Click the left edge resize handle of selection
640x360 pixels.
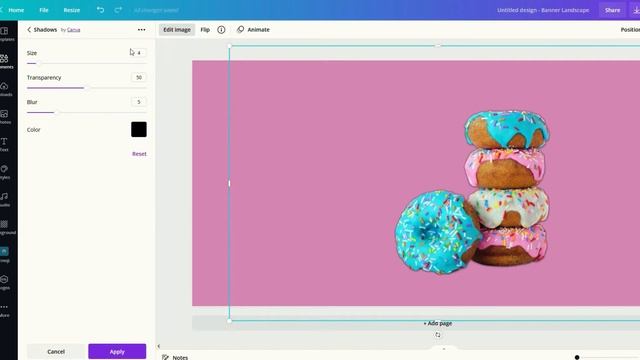(x=229, y=183)
